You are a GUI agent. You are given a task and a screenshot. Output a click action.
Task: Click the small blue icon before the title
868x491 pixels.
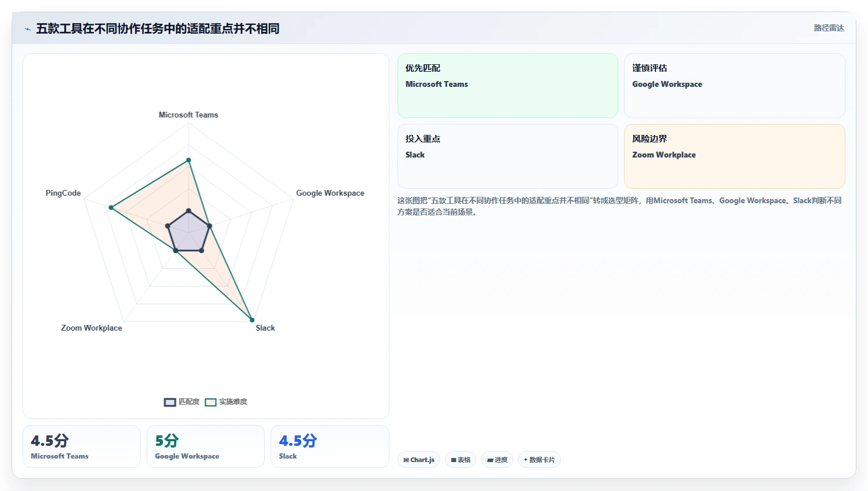pyautogui.click(x=27, y=29)
